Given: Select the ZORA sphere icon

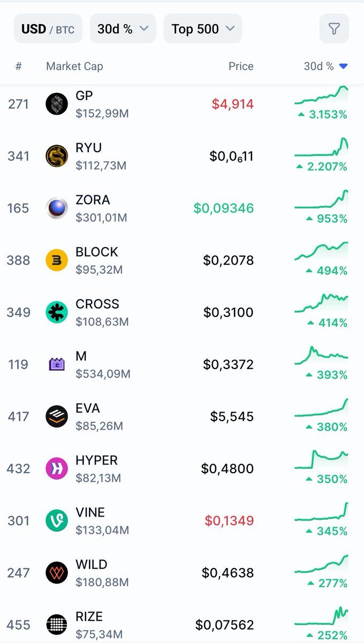Looking at the screenshot, I should coord(57,208).
